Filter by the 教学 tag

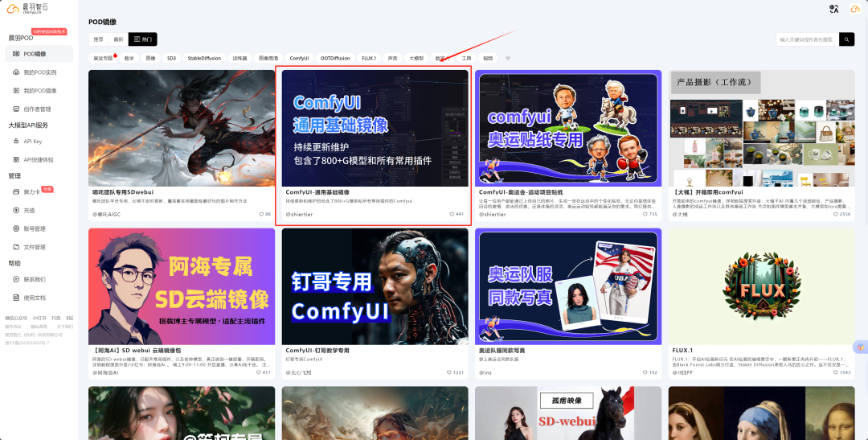click(129, 58)
